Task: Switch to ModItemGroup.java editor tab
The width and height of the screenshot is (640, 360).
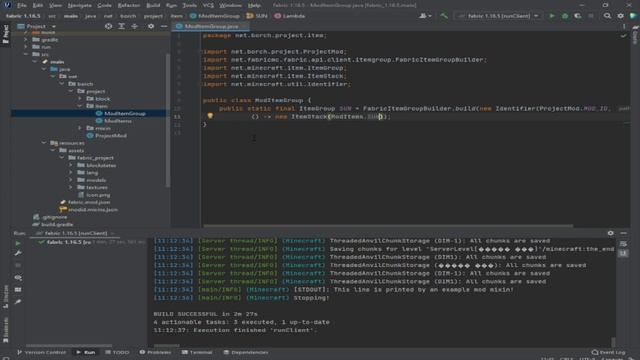Action: click(x=211, y=26)
